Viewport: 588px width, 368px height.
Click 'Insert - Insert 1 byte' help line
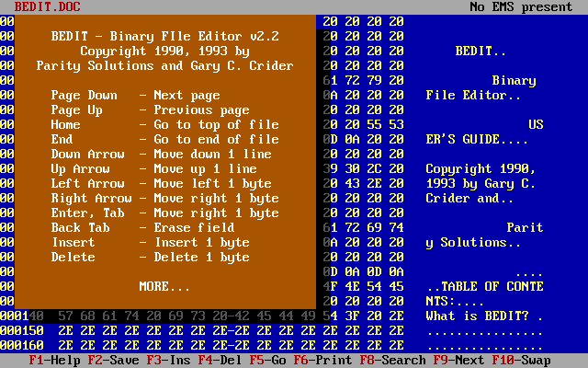tap(151, 243)
